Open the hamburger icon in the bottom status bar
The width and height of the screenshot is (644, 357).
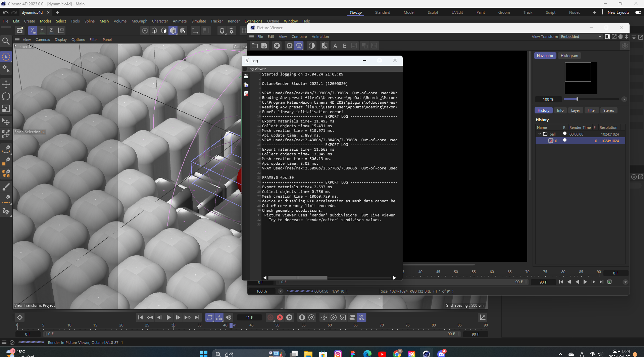click(x=4, y=343)
